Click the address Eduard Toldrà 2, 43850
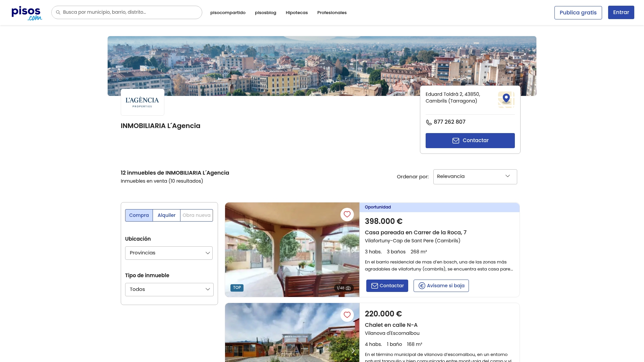The height and width of the screenshot is (362, 644). point(453,98)
